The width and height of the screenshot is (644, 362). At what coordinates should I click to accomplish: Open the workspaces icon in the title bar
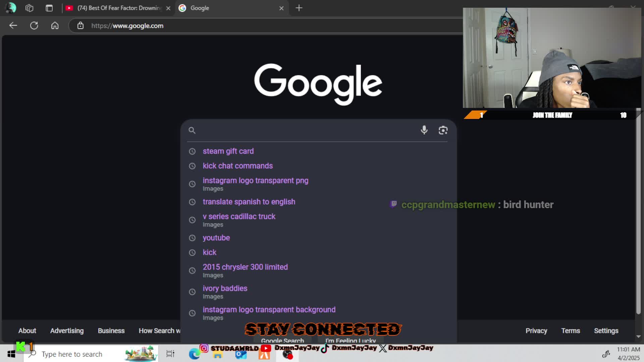coord(30,8)
